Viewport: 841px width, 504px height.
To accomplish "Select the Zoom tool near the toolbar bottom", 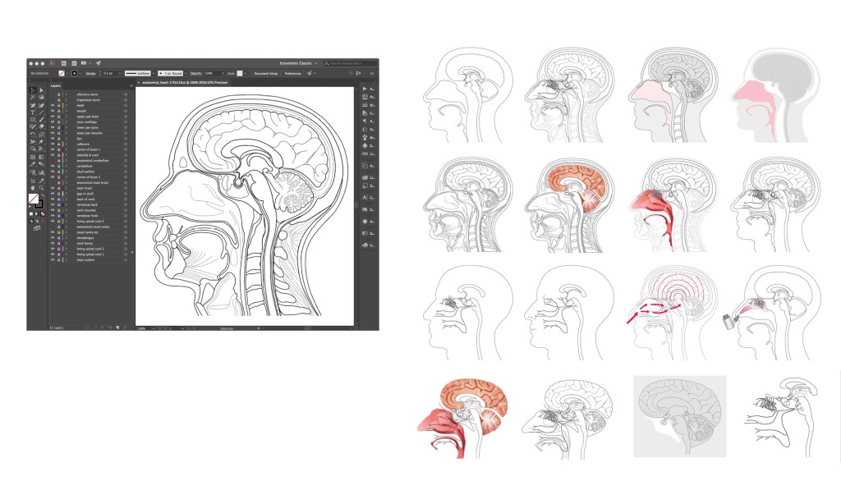I will (x=43, y=188).
